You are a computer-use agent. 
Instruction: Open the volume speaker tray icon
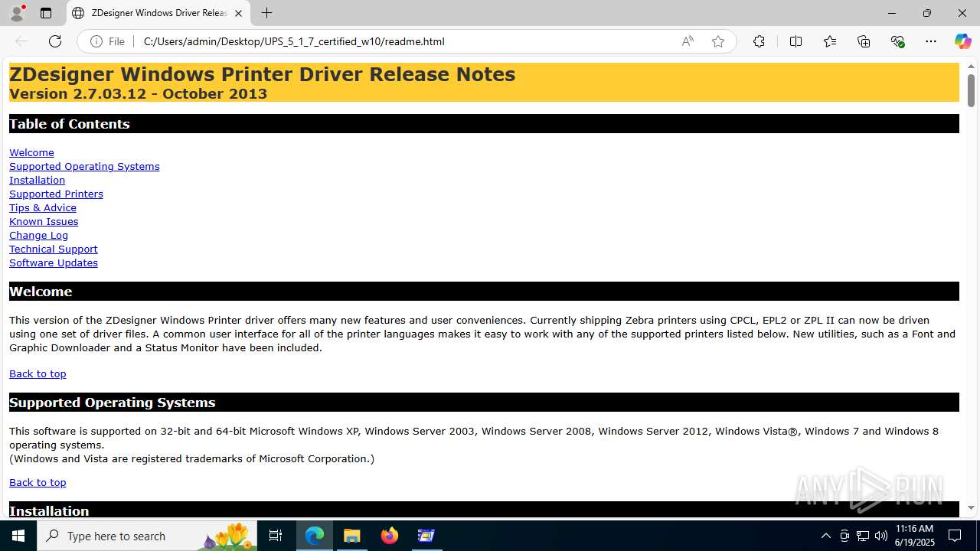click(881, 536)
